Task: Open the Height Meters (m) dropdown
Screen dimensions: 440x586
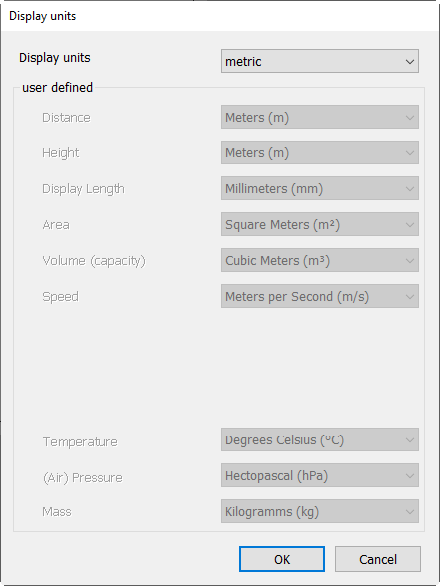Action: [x=320, y=152]
